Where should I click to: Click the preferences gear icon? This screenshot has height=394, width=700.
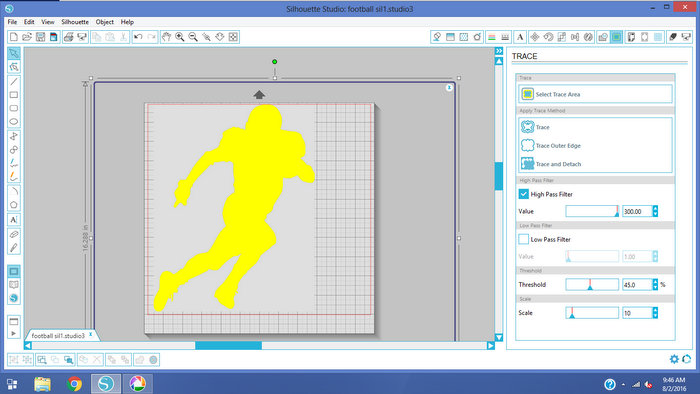coord(674,359)
